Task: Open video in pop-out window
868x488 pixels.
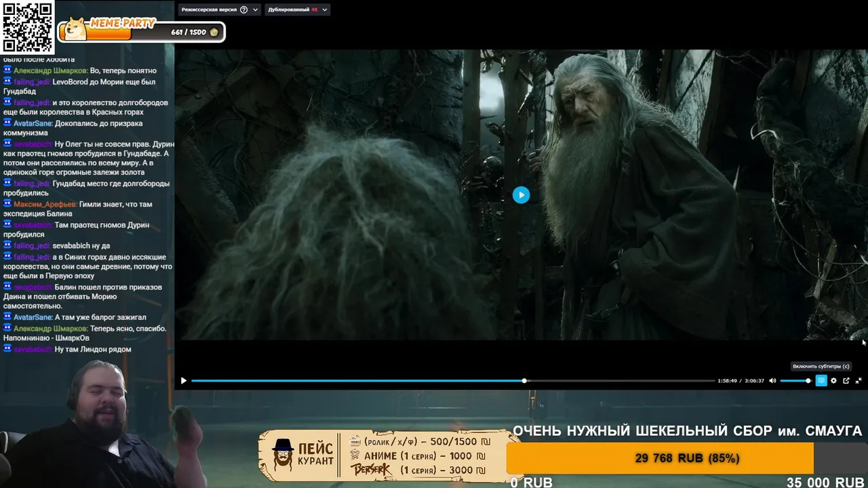Action: pyautogui.click(x=846, y=381)
